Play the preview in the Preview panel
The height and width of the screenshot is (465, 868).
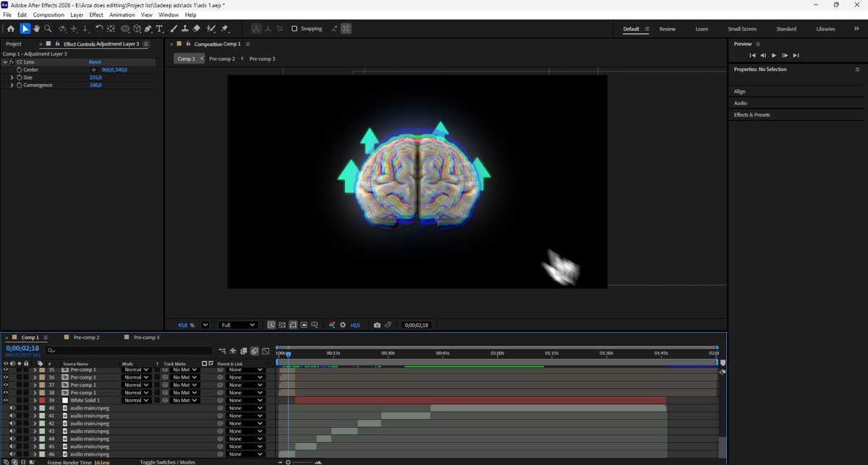pyautogui.click(x=774, y=55)
